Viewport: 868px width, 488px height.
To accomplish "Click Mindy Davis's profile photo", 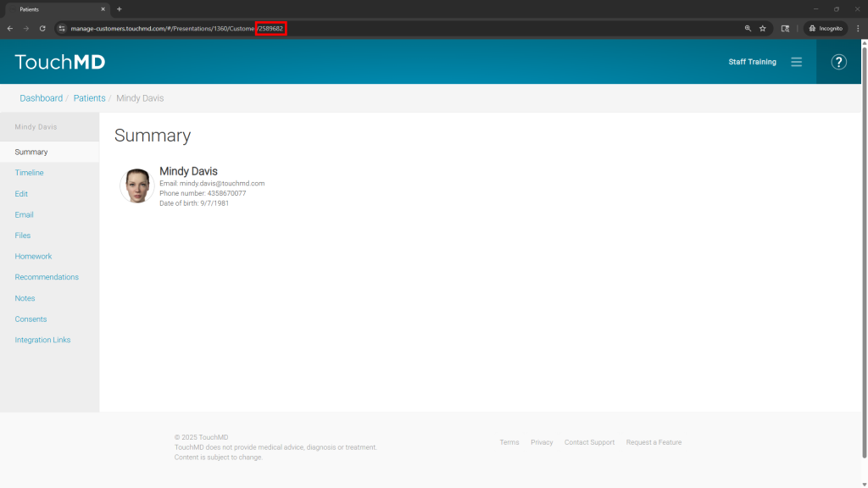I will (x=136, y=186).
